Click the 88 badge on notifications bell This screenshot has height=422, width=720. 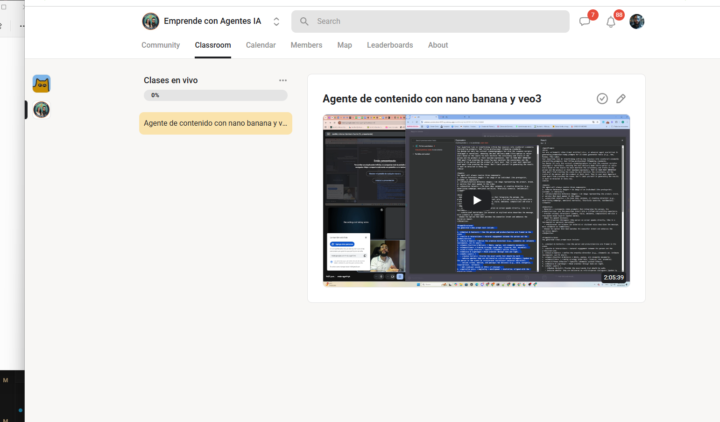[x=619, y=15]
